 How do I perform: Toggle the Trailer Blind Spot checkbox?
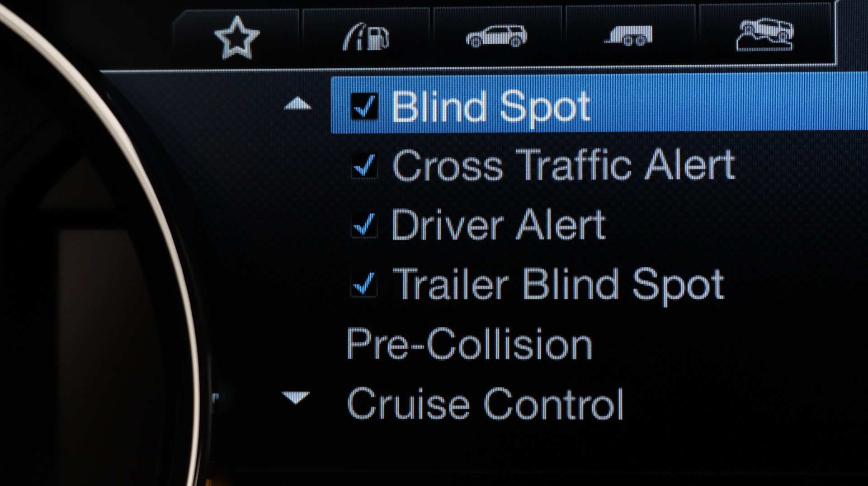point(364,284)
